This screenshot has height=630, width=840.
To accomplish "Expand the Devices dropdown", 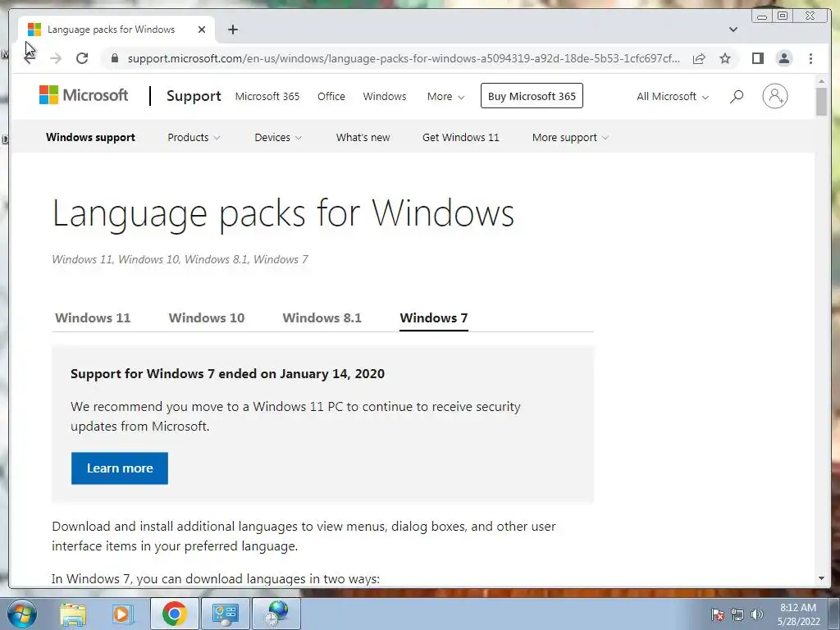I will coord(278,137).
